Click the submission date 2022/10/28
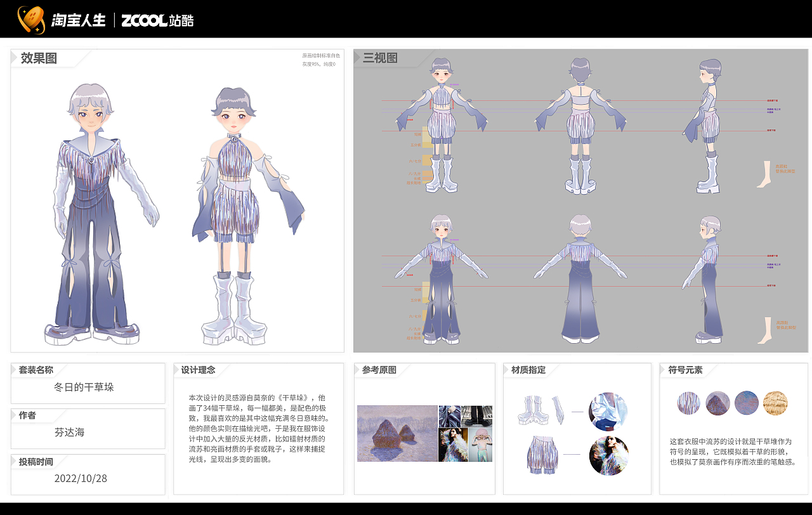 81,478
